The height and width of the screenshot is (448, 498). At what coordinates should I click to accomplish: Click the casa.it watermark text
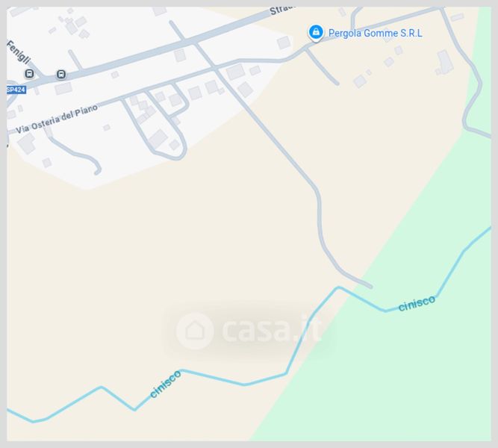point(272,330)
